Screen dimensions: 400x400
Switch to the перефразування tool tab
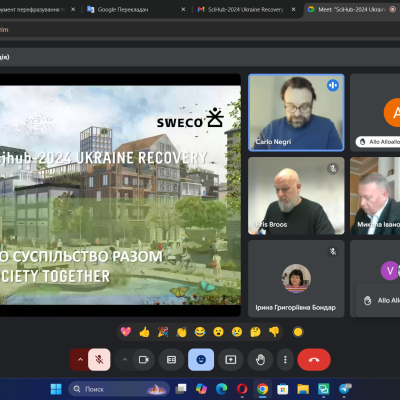33,9
